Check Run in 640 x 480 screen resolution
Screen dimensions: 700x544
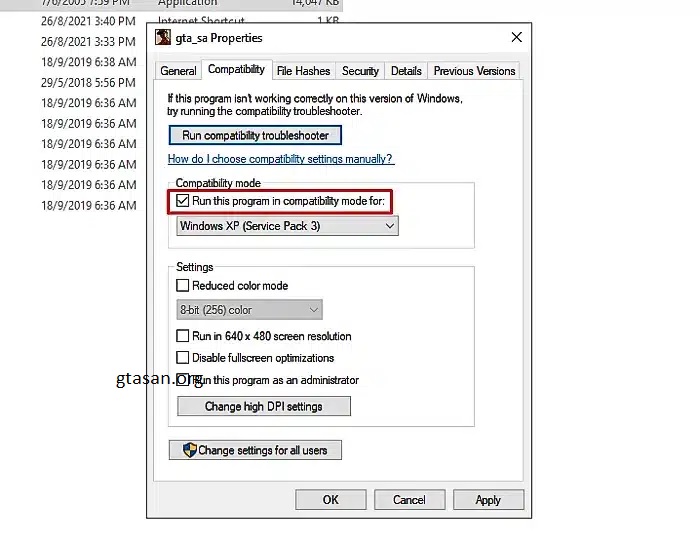tap(183, 336)
